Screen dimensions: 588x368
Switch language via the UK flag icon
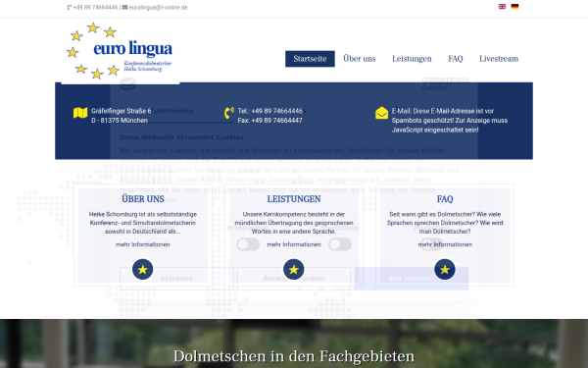pos(502,7)
